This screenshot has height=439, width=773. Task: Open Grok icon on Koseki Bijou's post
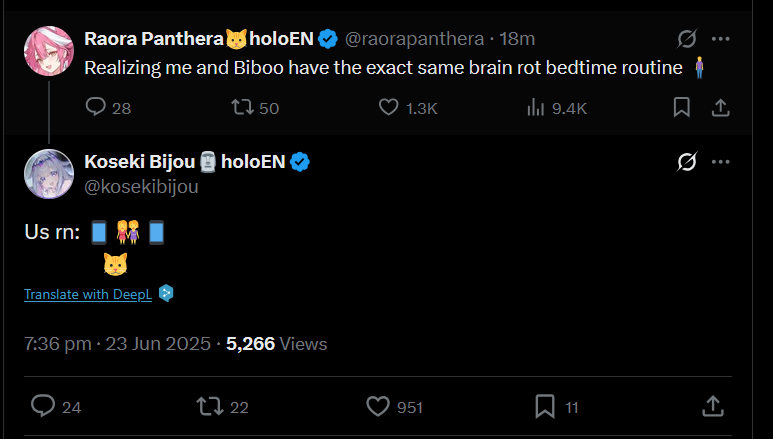686,161
